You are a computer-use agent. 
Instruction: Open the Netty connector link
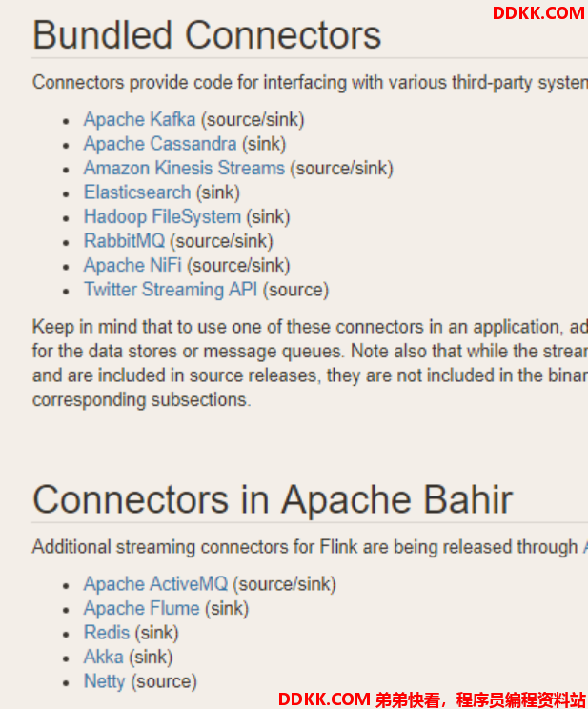105,681
